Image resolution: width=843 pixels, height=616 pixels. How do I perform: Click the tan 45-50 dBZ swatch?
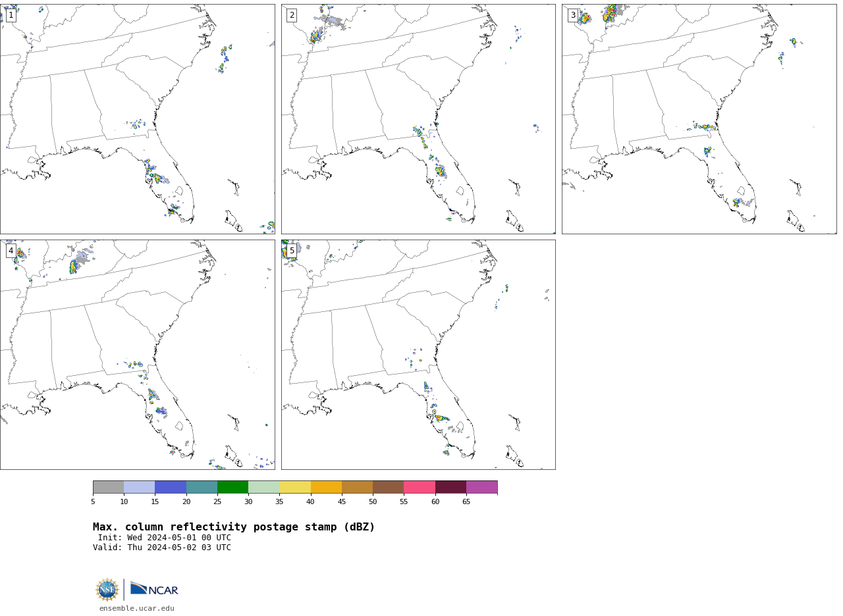coord(358,487)
